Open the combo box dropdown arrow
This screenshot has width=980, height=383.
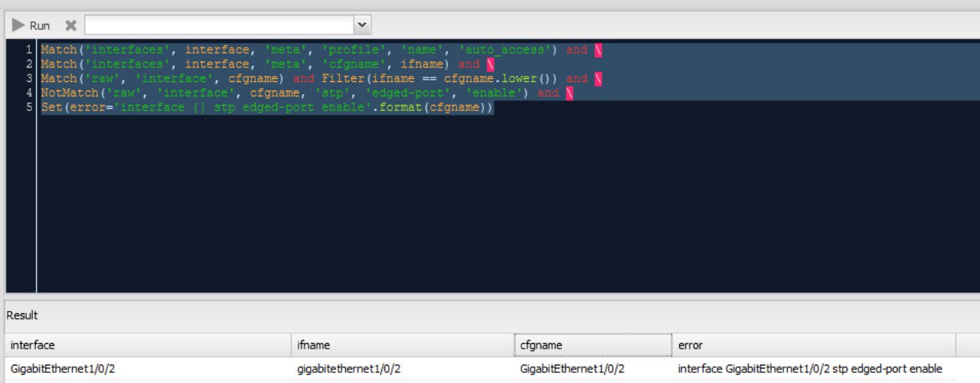click(362, 25)
